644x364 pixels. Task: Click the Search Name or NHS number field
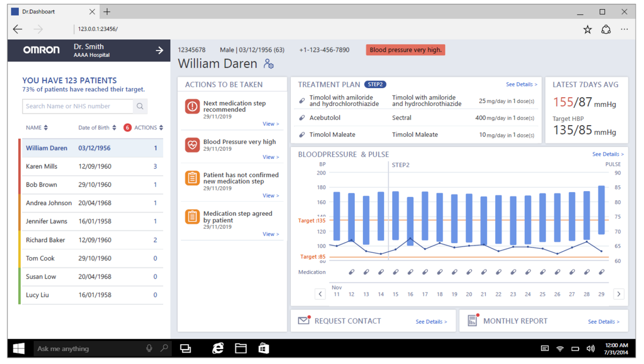coord(78,106)
